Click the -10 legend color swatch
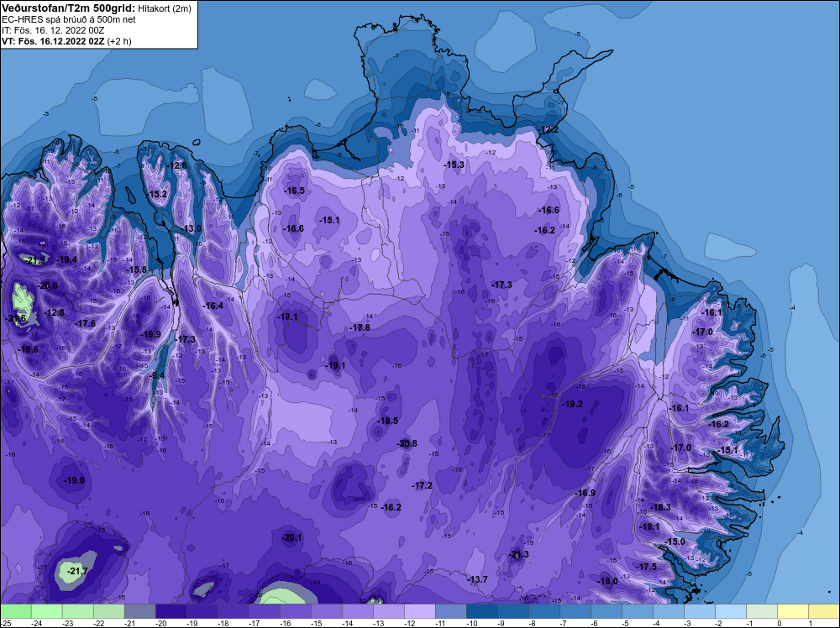Viewport: 840px width, 628px height. pos(481,611)
